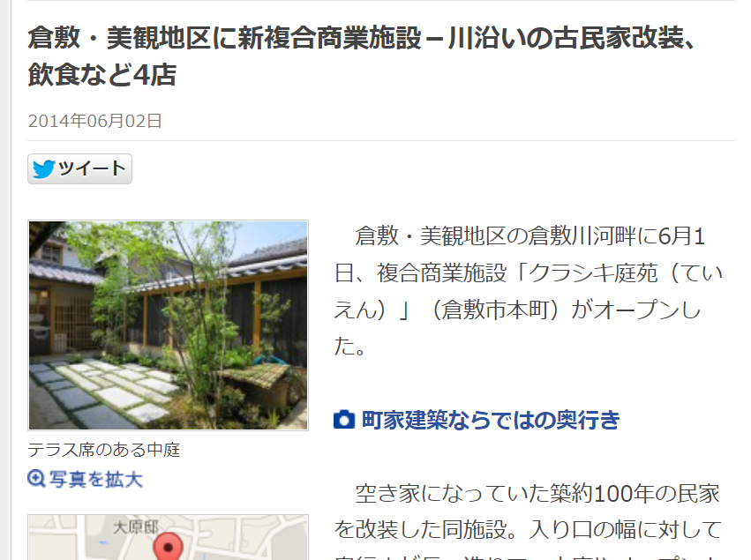Screen dimensions: 751x560
Task: Click the magnifier icon beside 写真を拡大
Action: [36, 478]
